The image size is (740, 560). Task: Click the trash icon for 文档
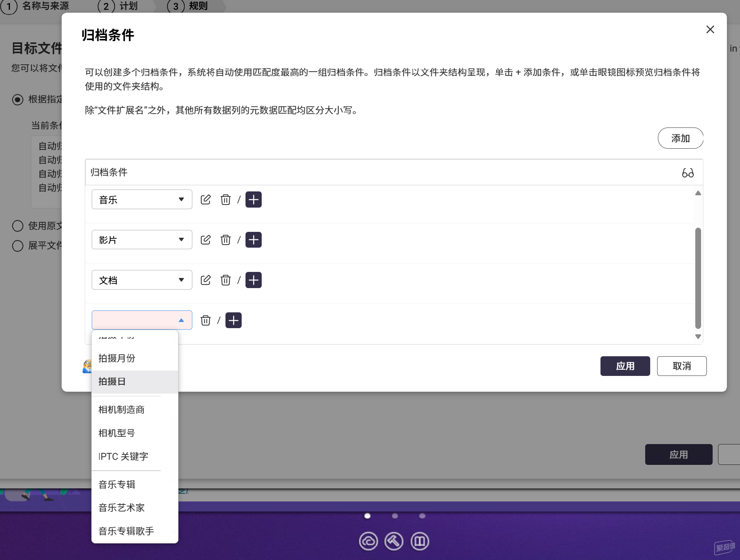(225, 280)
